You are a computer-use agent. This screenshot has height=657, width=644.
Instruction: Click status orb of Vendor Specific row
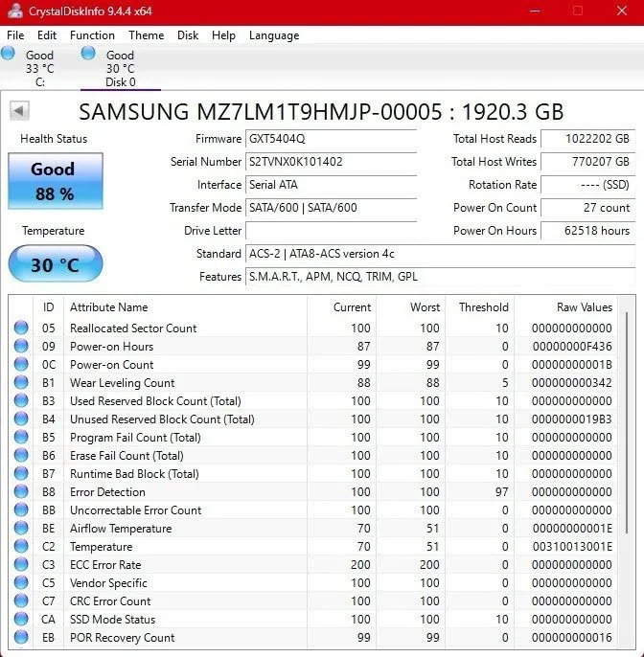click(21, 583)
